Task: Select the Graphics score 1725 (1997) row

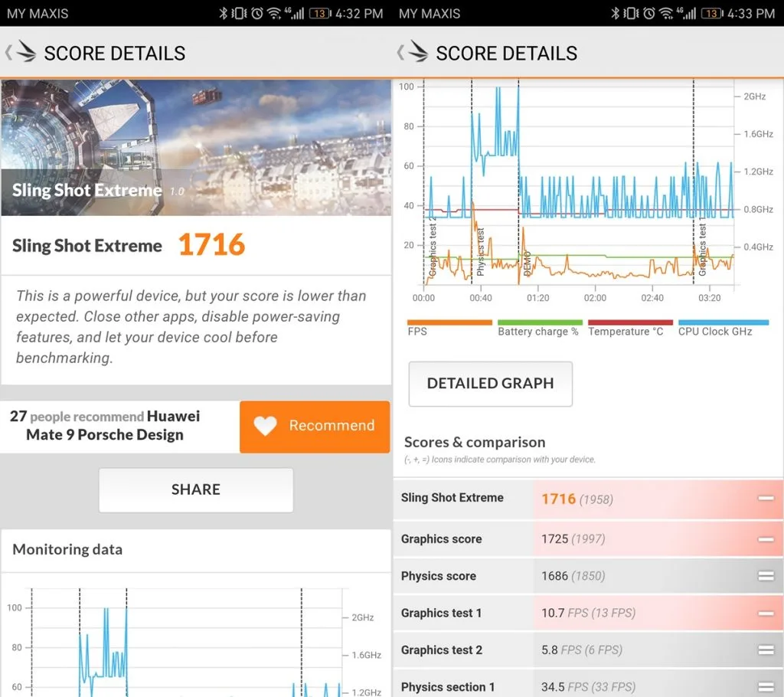Action: pyautogui.click(x=588, y=539)
